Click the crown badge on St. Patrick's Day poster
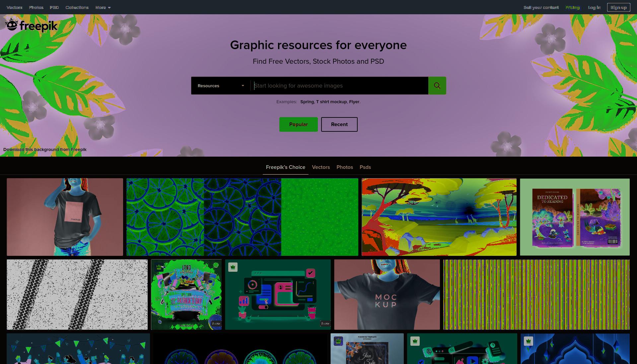 [x=159, y=267]
